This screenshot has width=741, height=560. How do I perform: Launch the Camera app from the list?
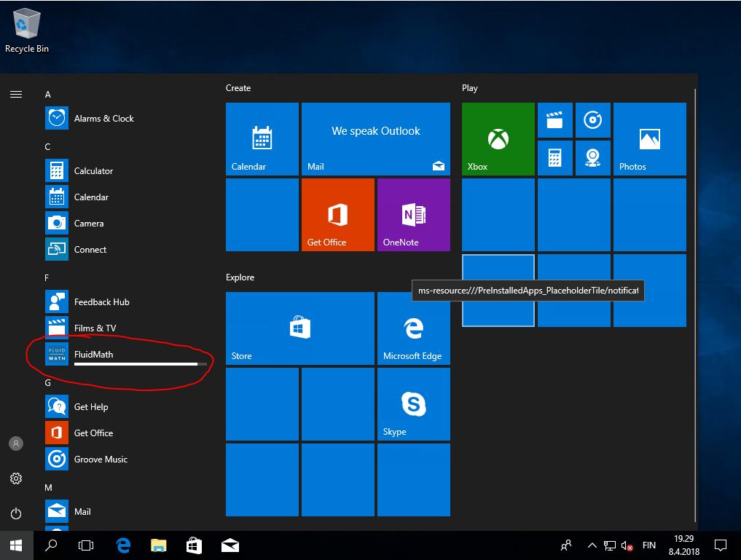pyautogui.click(x=125, y=223)
